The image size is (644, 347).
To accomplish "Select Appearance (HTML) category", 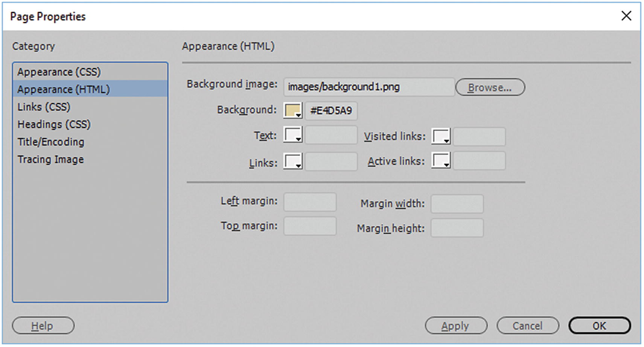I will [x=90, y=89].
